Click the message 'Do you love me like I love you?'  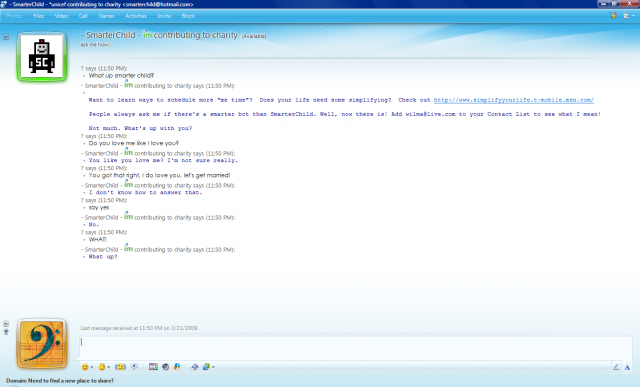[x=133, y=143]
